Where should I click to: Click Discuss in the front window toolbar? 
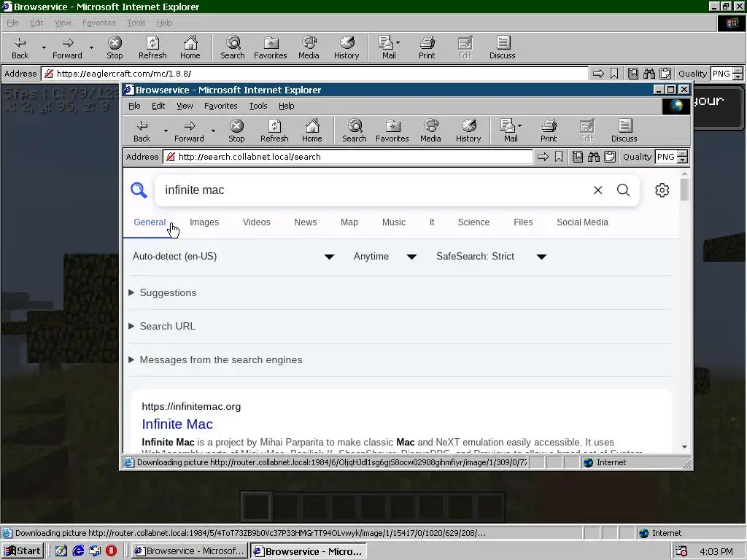(624, 131)
